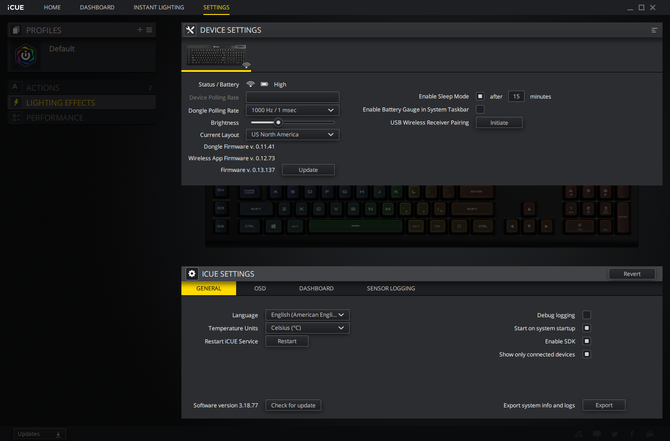Open Lighting Effects section in sidebar
The width and height of the screenshot is (670, 441).
tap(82, 102)
